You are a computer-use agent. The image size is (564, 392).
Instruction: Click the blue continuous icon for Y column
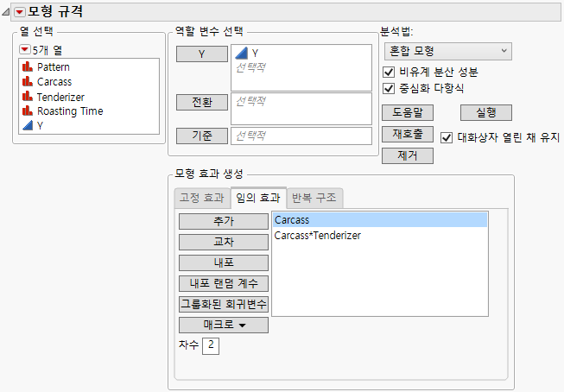pyautogui.click(x=27, y=125)
